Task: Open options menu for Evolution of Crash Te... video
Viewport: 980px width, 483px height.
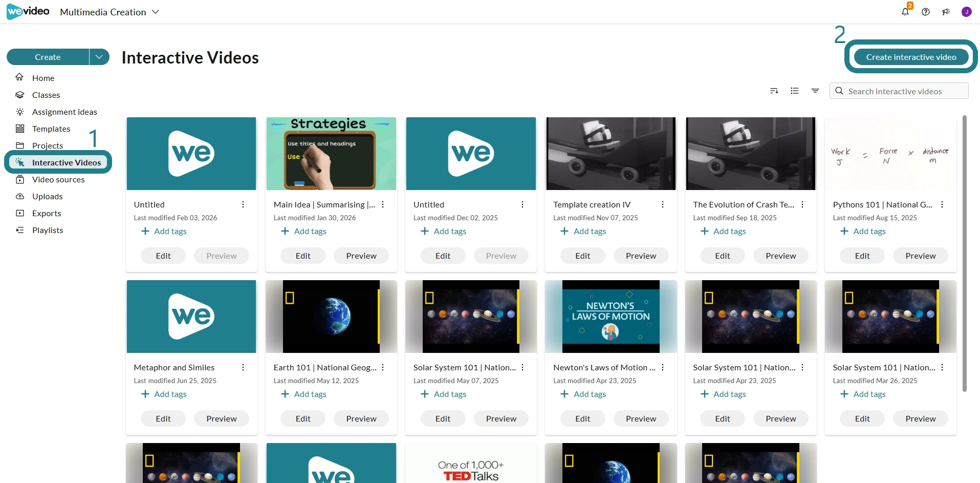Action: pos(802,204)
